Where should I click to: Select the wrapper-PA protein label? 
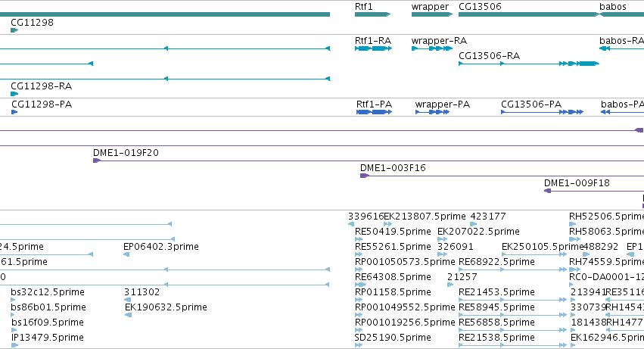tap(443, 104)
